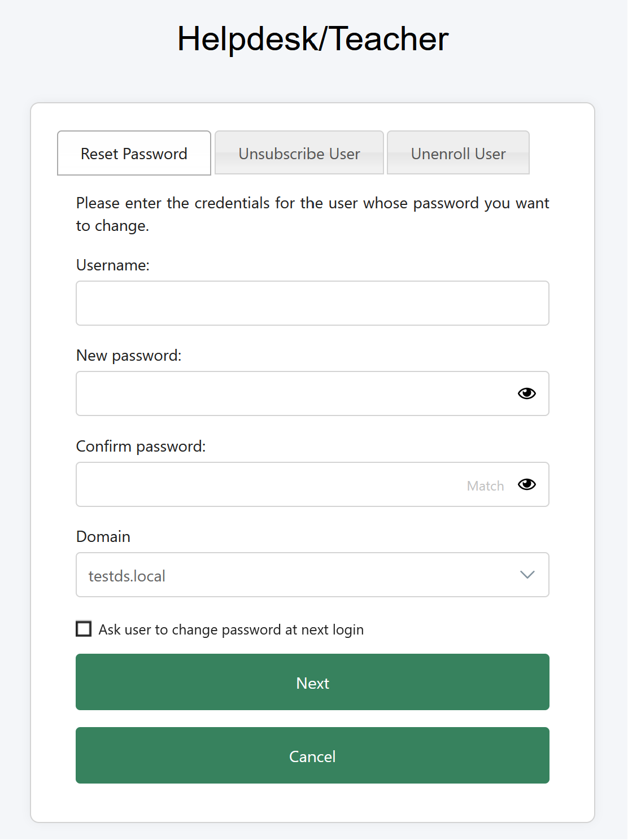Viewport: 628px width, 840px height.
Task: Click the Helpdesk/Teacher page heading
Action: 313,39
